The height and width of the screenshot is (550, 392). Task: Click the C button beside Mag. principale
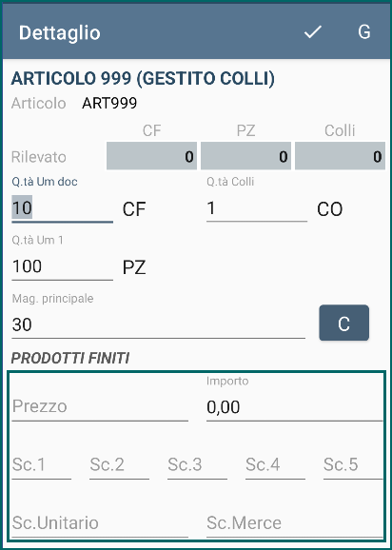343,323
